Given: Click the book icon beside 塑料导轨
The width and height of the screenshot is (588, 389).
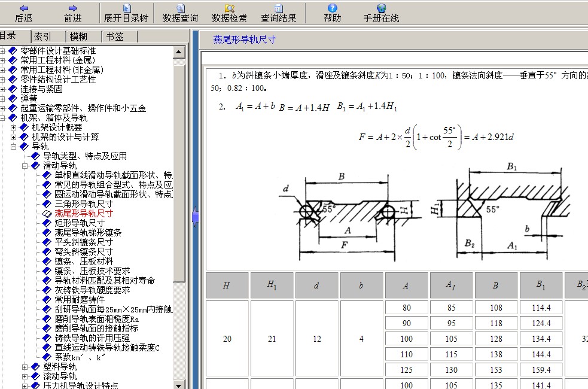Looking at the screenshot, I should tap(36, 366).
